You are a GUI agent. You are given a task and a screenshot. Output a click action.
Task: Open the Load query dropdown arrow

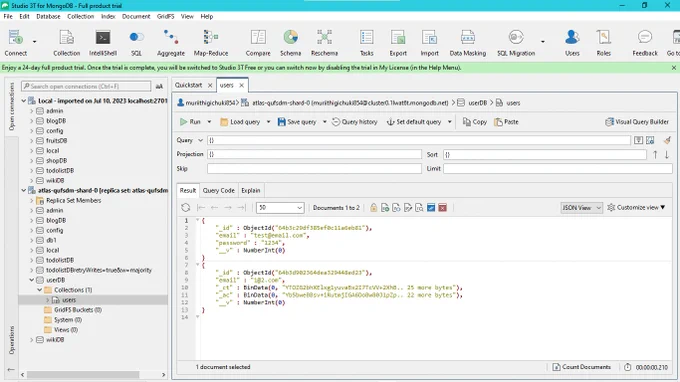268,122
